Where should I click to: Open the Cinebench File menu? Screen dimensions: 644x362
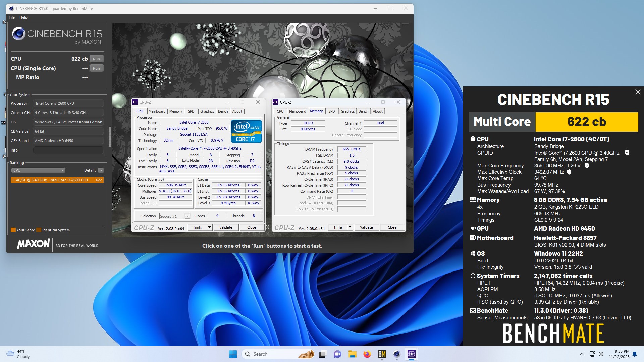point(12,17)
